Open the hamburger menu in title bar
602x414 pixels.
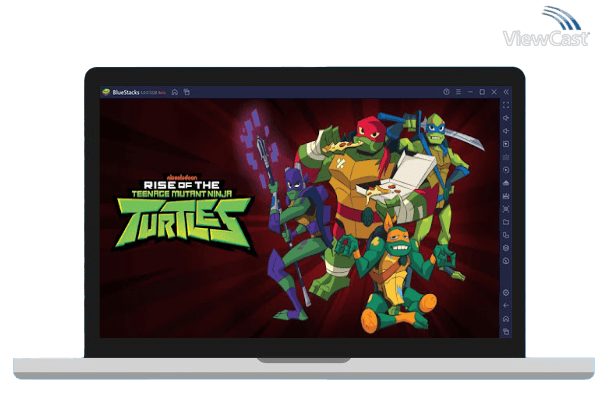[x=458, y=92]
